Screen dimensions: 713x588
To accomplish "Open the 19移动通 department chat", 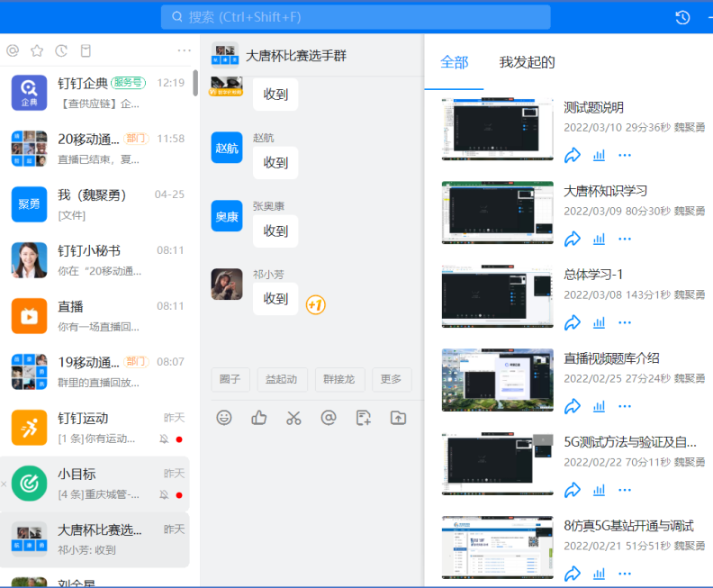I will pyautogui.click(x=95, y=372).
